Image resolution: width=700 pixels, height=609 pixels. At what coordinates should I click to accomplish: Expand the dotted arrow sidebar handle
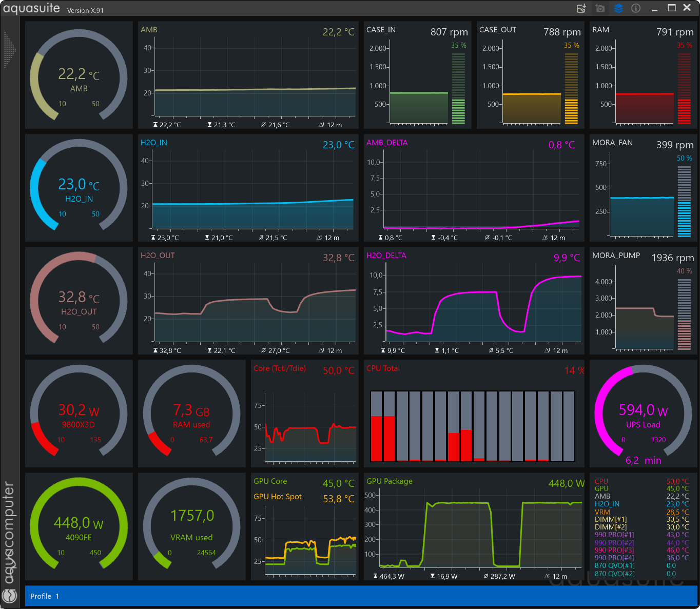tap(10, 50)
